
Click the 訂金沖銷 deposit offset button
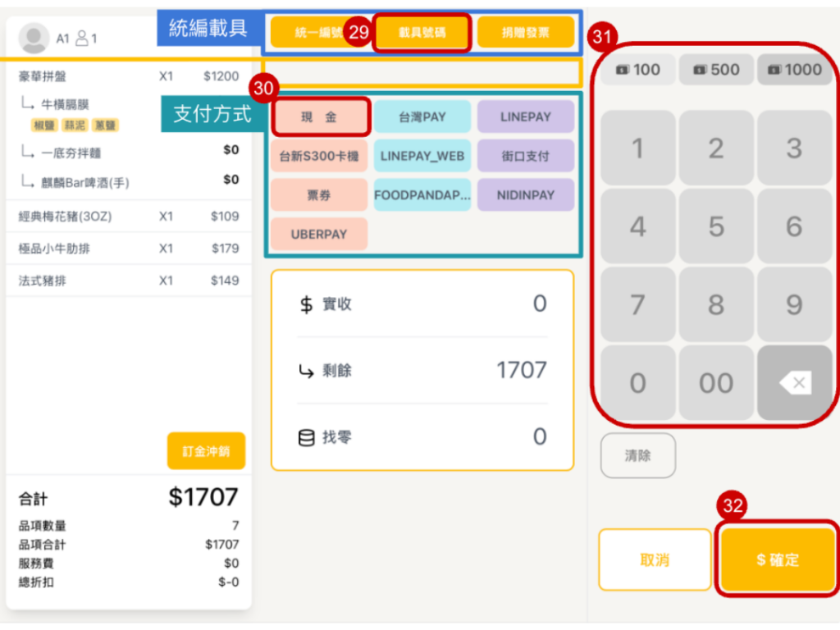tap(206, 451)
